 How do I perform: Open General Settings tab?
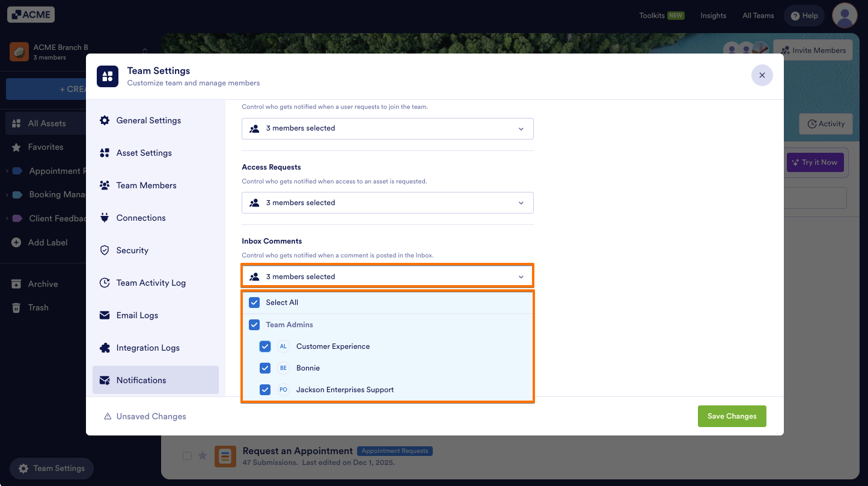(x=156, y=120)
